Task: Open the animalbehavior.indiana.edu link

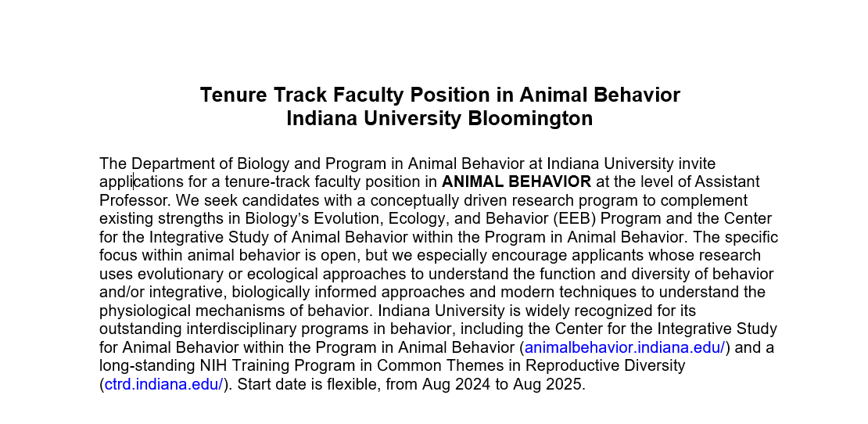Action: pyautogui.click(x=625, y=347)
